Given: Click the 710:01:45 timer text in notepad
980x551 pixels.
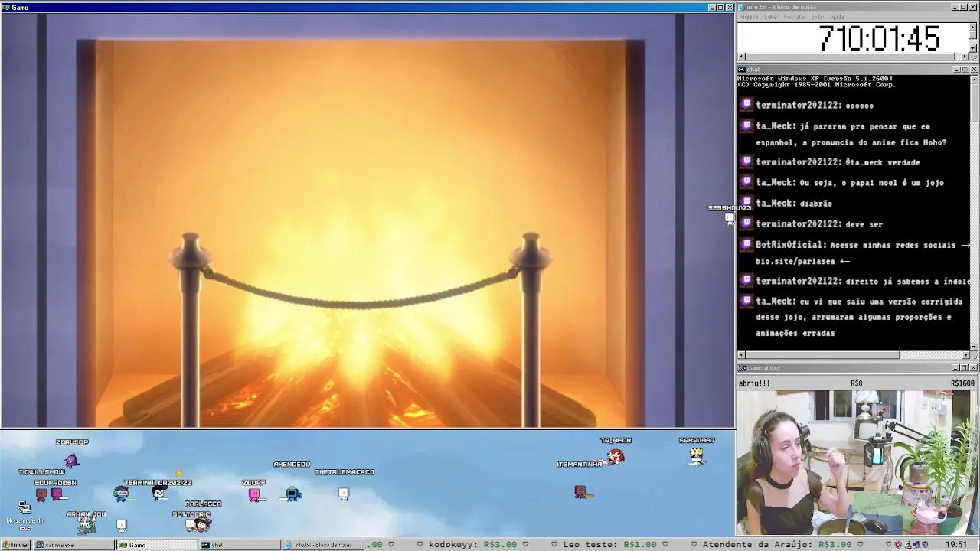Looking at the screenshot, I should point(879,39).
